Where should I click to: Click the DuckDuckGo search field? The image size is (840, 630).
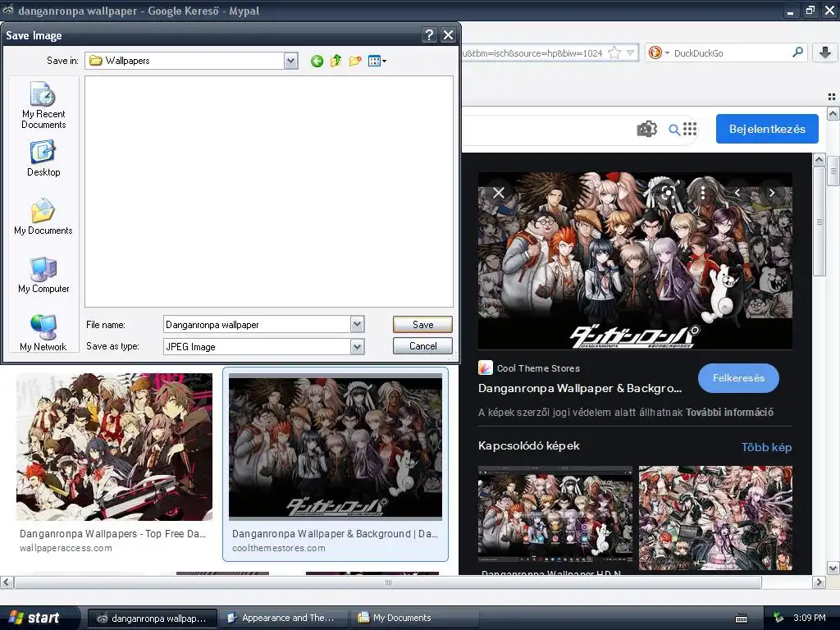[728, 52]
